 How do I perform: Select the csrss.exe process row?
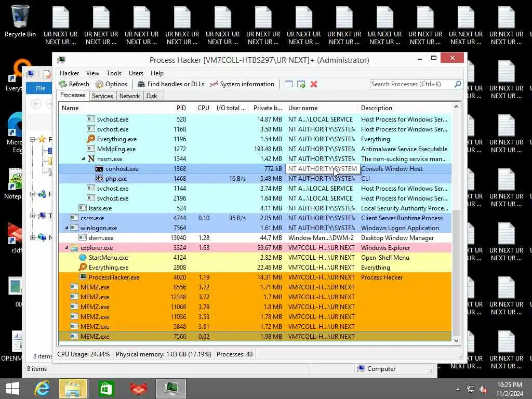[255, 218]
